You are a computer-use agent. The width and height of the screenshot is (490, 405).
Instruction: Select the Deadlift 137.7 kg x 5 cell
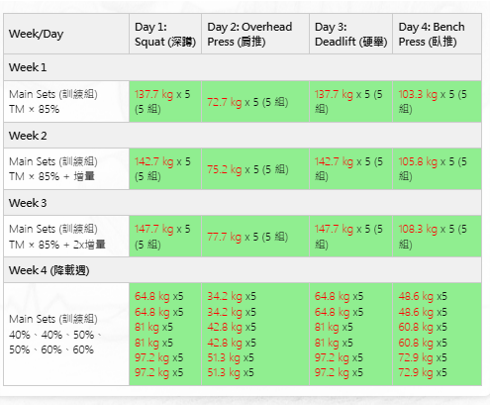coord(351,102)
